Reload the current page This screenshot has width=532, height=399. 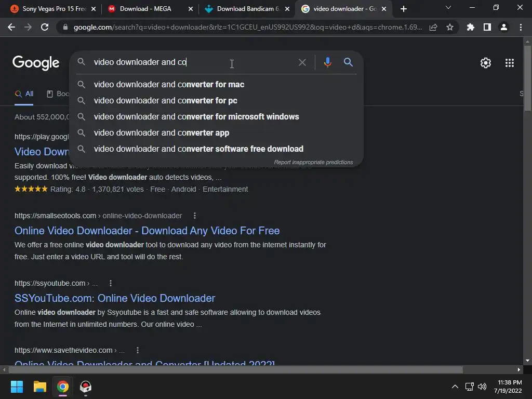[45, 27]
